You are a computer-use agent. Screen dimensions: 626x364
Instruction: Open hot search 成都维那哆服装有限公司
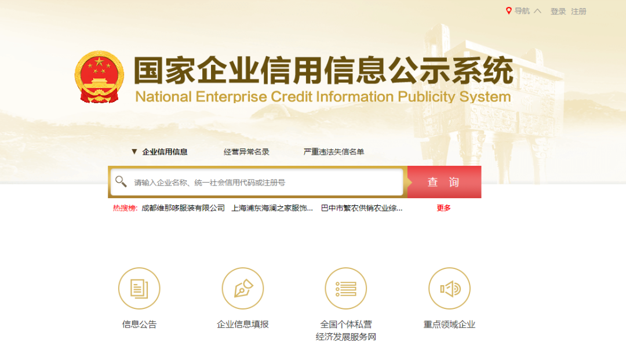[183, 208]
